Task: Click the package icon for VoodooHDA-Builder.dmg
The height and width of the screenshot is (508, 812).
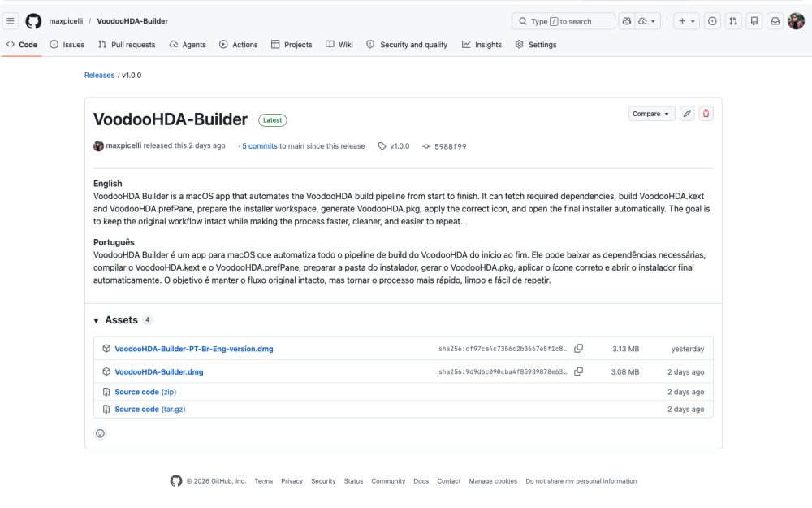Action: coord(106,371)
